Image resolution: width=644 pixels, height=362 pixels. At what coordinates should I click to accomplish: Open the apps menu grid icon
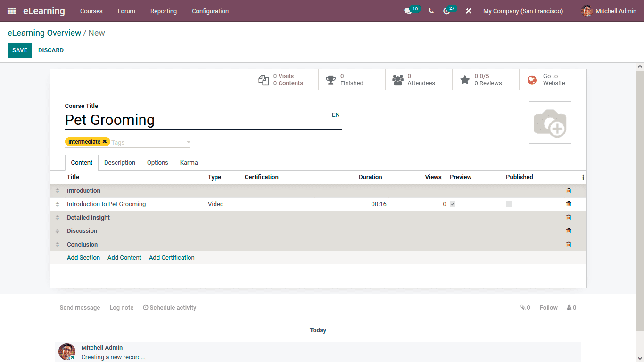(11, 11)
